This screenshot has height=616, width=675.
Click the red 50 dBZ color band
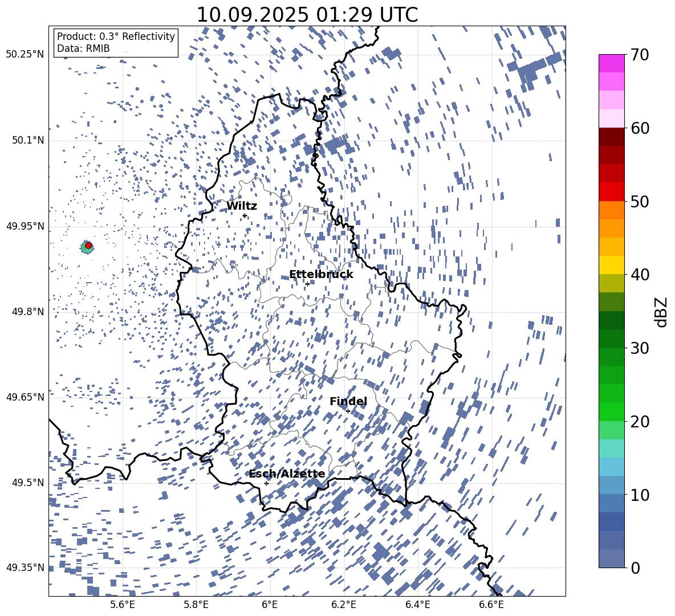point(611,192)
